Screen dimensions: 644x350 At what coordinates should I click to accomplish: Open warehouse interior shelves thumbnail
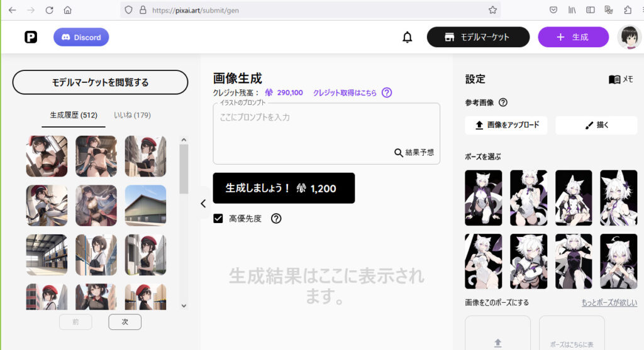click(47, 255)
